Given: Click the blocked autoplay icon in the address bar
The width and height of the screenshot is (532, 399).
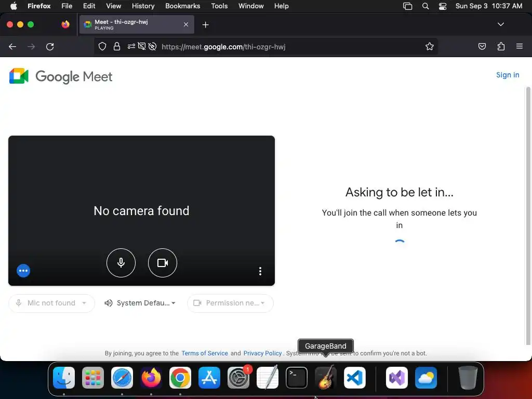Looking at the screenshot, I should [152, 46].
